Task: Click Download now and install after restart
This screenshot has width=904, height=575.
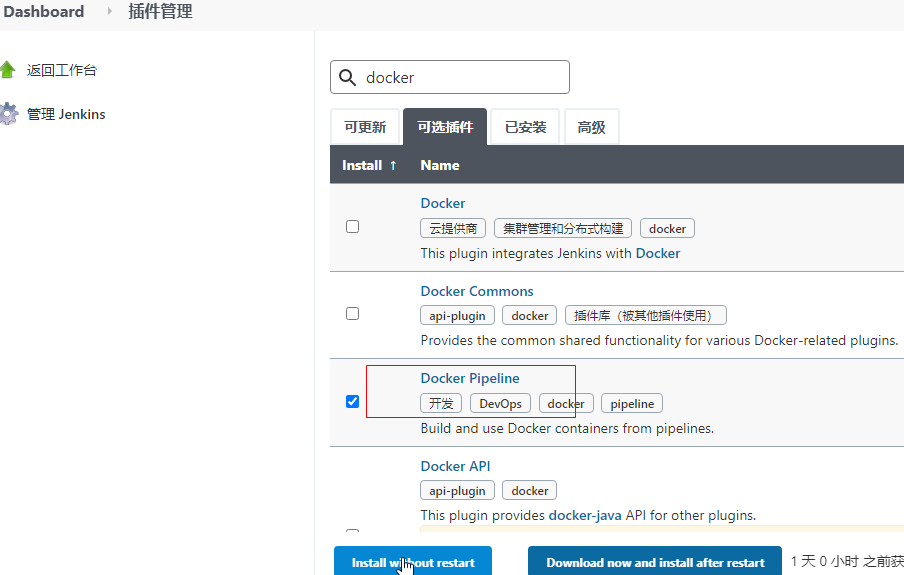Action: (x=655, y=563)
